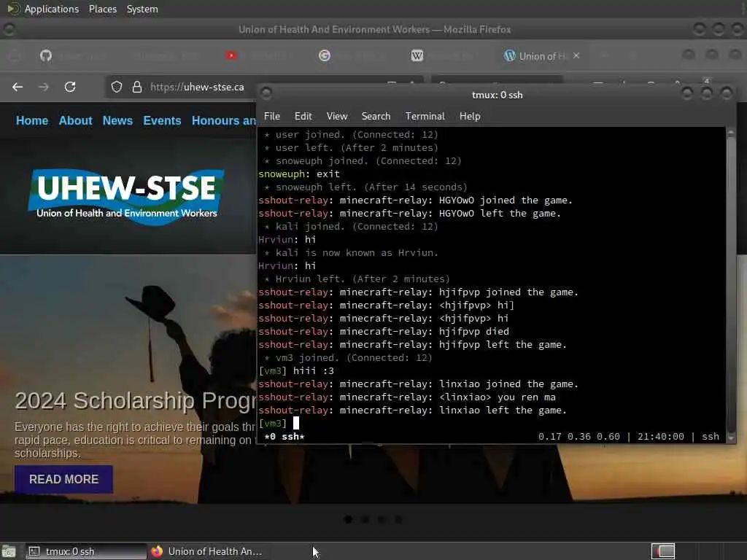Screen dimensions: 747x560
Task: Click the workspace switcher in the panel
Action: [663, 551]
